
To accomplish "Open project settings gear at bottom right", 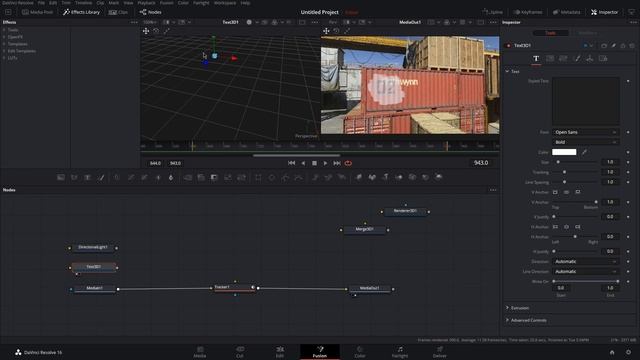I will click(629, 352).
